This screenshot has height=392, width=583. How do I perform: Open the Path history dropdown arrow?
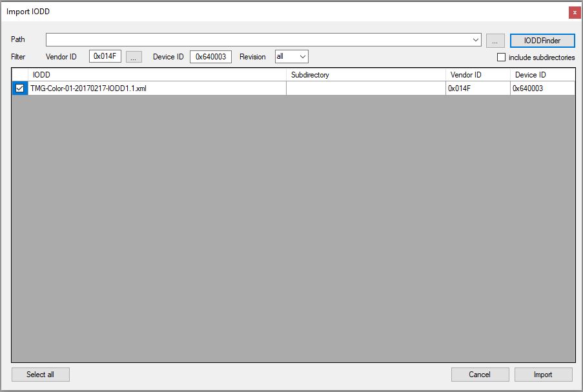476,40
